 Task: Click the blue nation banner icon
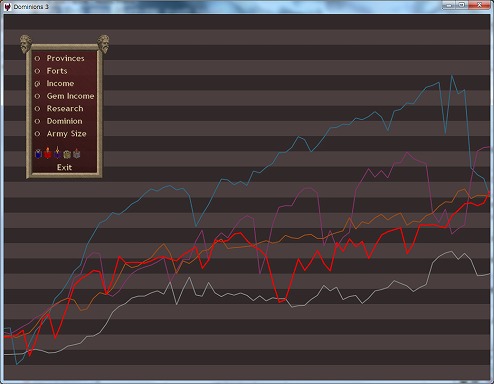(x=38, y=154)
